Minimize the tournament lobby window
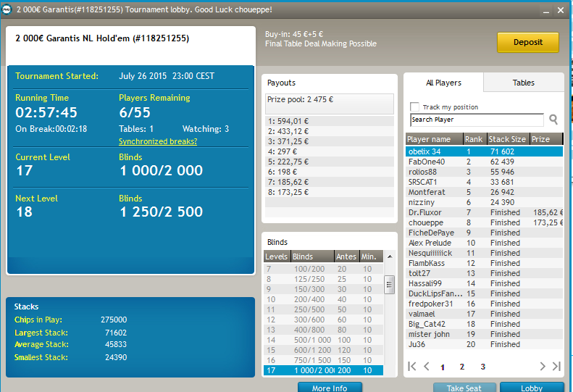This screenshot has height=392, width=573. [x=546, y=11]
